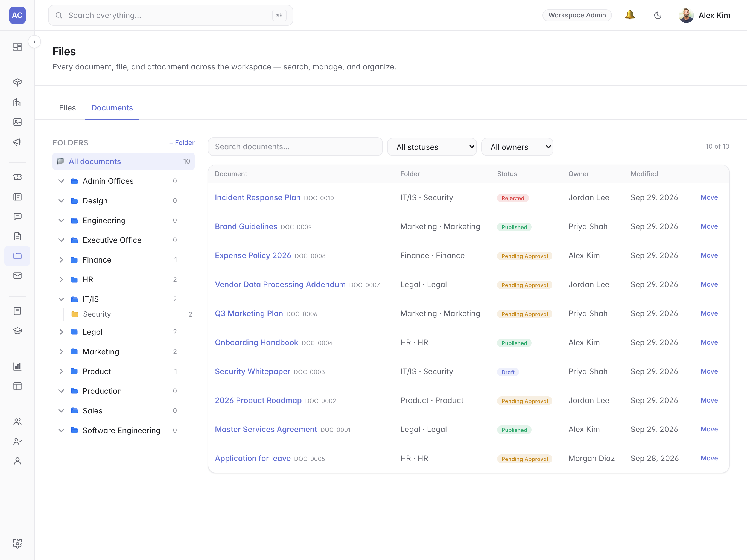Viewport: 747px width, 560px height.
Task: Focus the Search documents field
Action: (x=295, y=147)
